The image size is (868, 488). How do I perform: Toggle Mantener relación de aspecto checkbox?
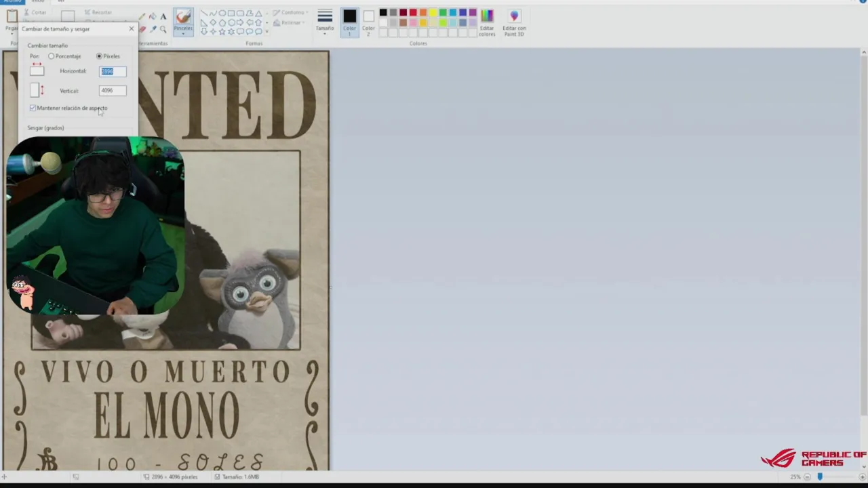[x=33, y=108]
